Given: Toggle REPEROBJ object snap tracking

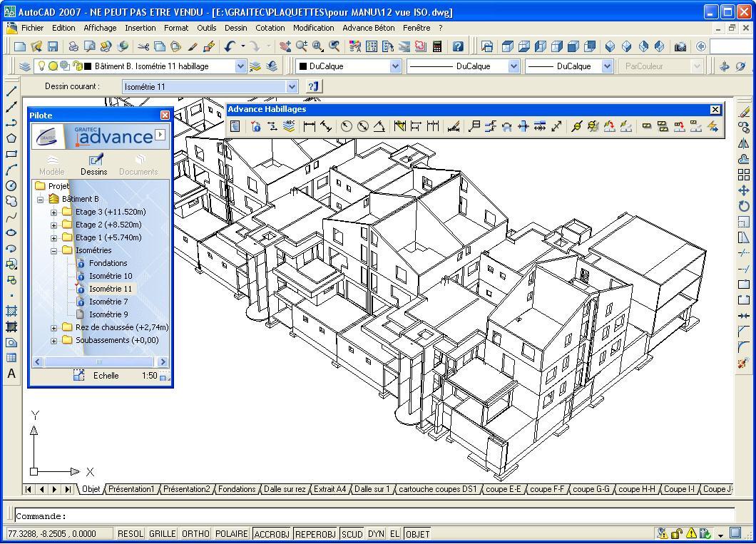Looking at the screenshot, I should [x=315, y=534].
